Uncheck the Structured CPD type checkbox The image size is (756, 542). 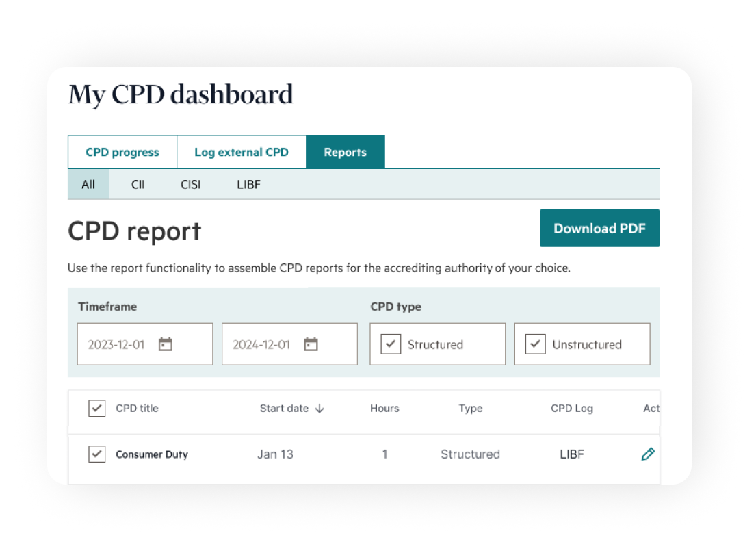pos(390,344)
